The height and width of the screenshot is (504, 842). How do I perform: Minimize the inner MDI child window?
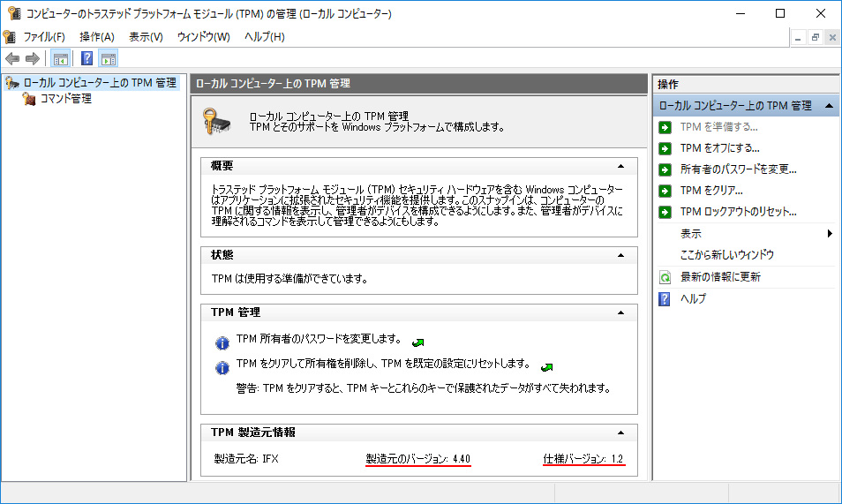(x=798, y=38)
